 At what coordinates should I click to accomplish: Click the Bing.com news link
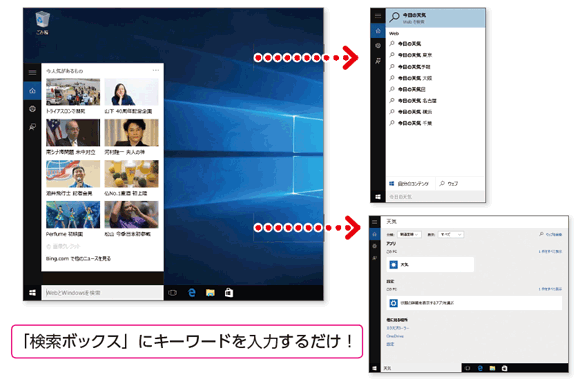pyautogui.click(x=78, y=258)
